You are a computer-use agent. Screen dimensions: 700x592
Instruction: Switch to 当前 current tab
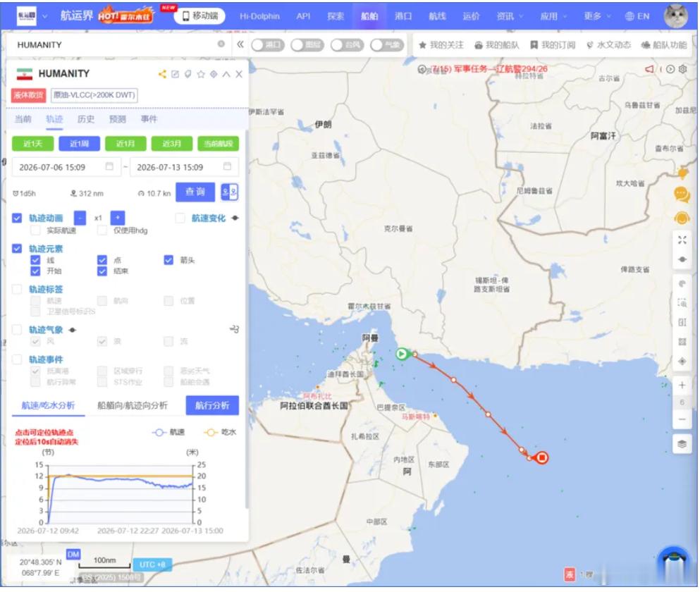coord(23,119)
